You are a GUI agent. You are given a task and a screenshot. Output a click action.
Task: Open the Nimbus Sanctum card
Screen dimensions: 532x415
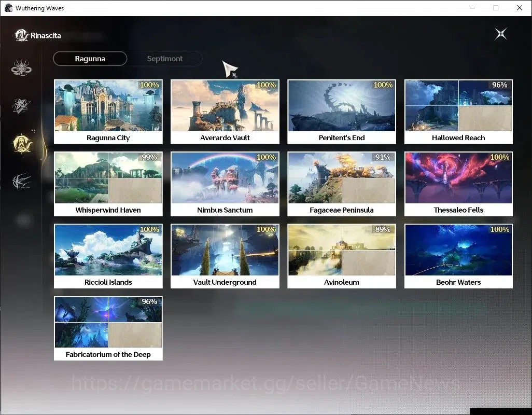tap(225, 184)
